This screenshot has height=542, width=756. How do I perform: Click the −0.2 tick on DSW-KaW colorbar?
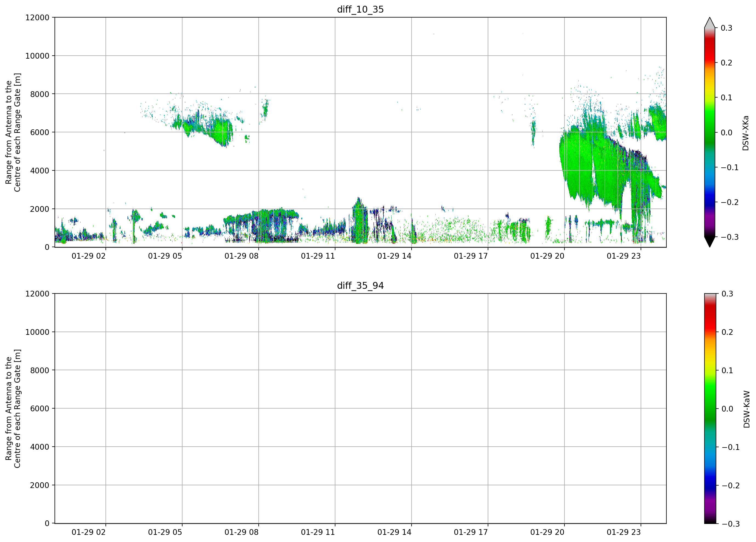coord(731,485)
